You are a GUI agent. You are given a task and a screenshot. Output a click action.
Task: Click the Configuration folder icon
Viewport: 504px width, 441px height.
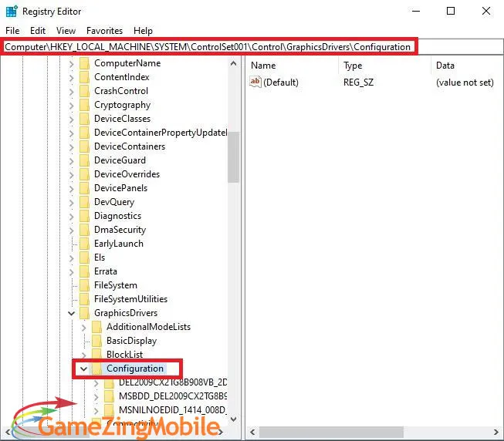(96, 369)
